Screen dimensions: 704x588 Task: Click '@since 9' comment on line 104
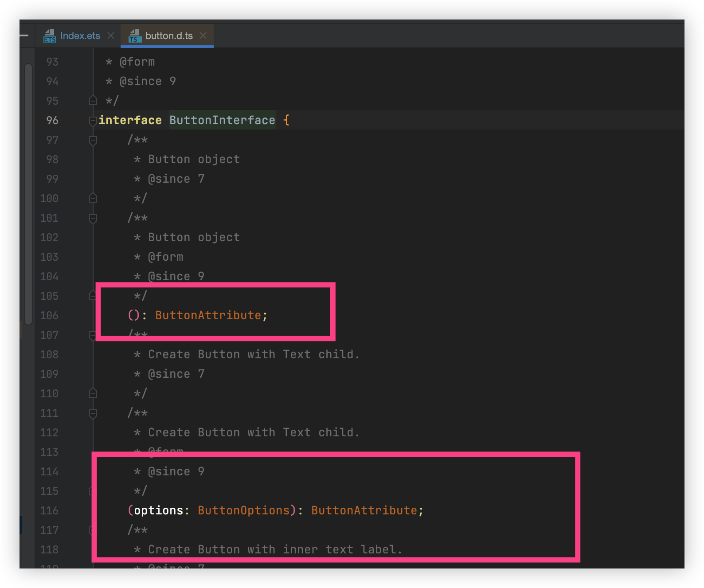coord(176,276)
